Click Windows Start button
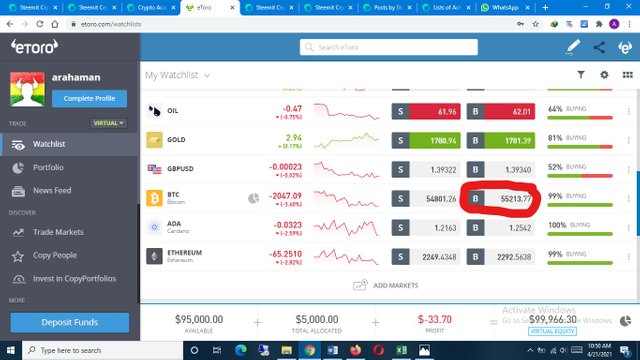640x360 pixels. tap(11, 351)
